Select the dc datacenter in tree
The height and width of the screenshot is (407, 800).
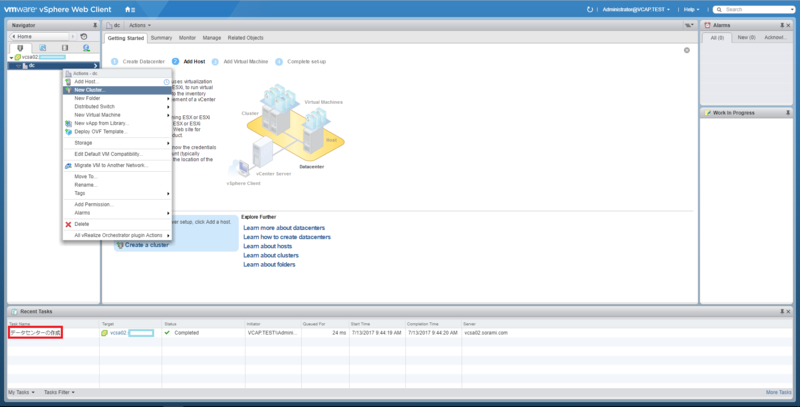[x=54, y=66]
